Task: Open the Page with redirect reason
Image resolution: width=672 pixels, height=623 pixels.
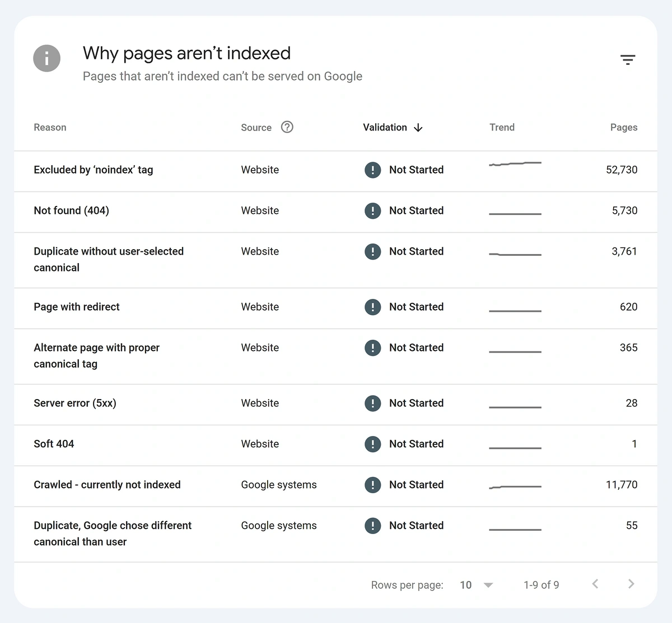Action: tap(77, 307)
